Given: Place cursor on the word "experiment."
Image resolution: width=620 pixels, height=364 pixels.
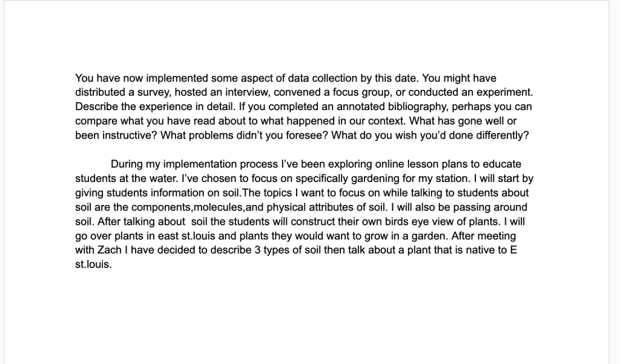Looking at the screenshot, I should tap(507, 93).
